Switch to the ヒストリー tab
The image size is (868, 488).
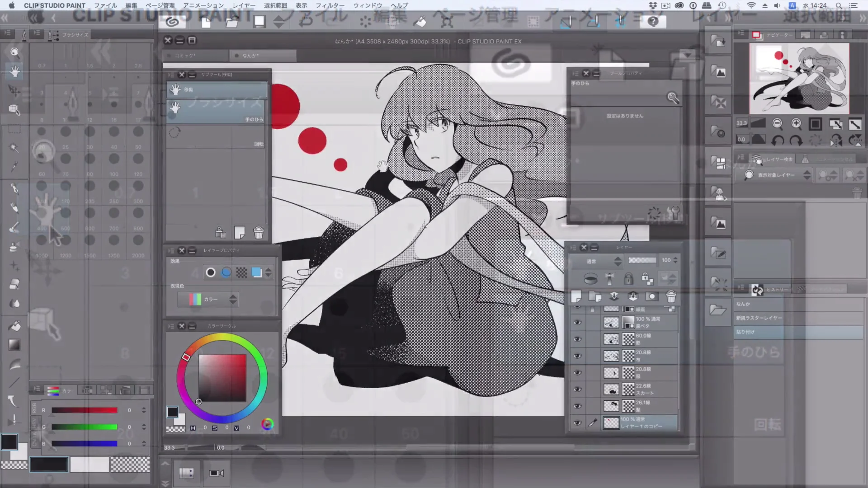click(x=771, y=290)
